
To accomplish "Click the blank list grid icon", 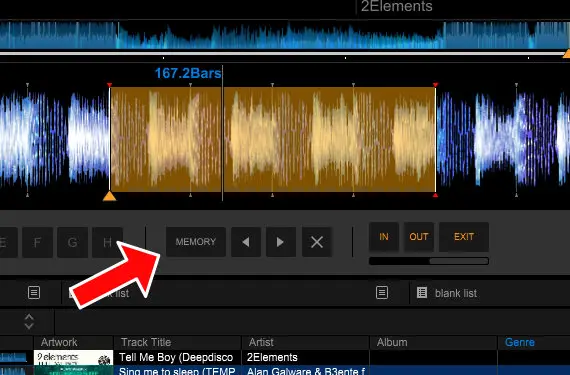I will pyautogui.click(x=422, y=293).
